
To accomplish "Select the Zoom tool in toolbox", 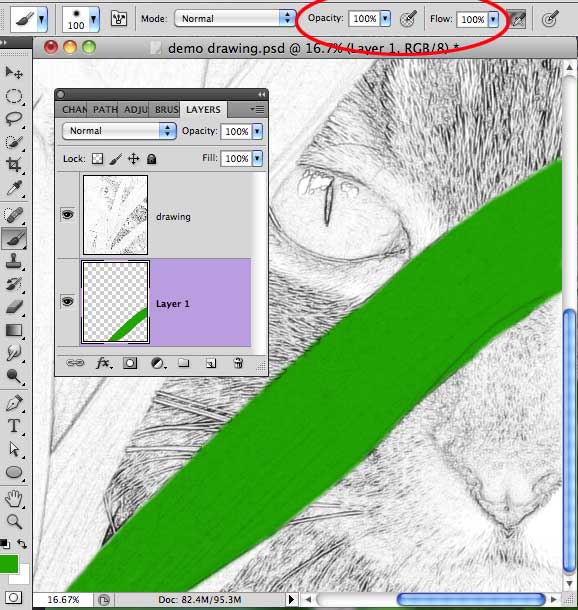I will (14, 521).
